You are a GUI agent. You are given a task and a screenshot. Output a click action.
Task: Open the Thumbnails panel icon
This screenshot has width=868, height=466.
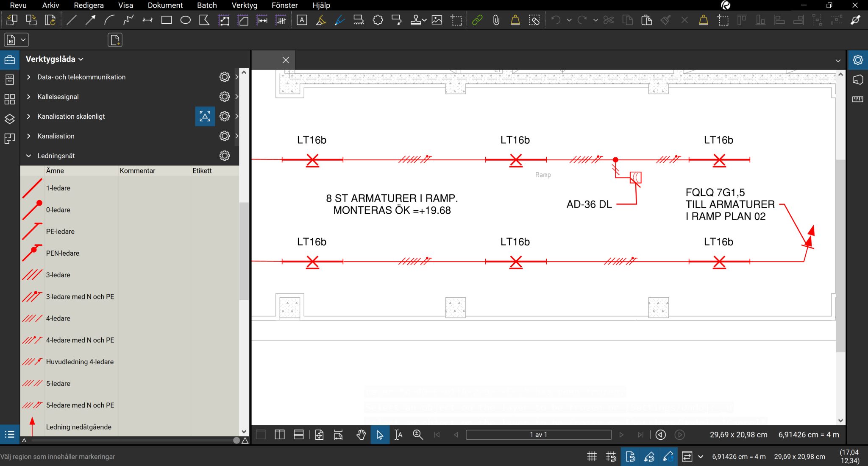coord(9,99)
